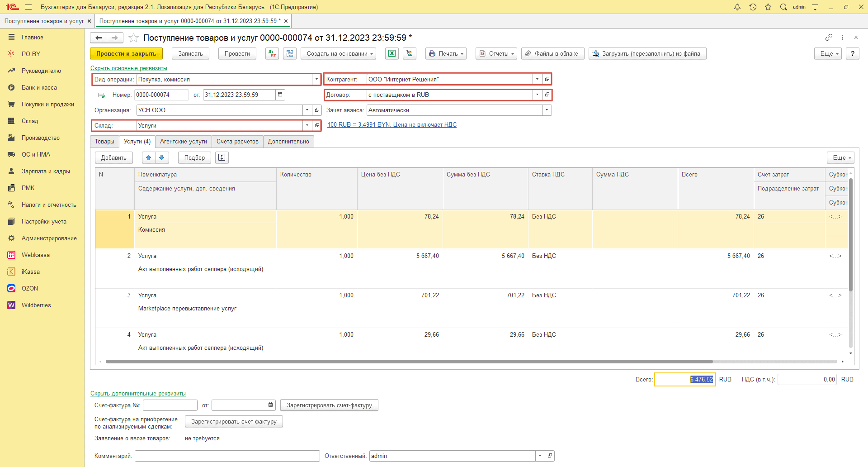
Task: Click Скрыть основные реквизиты link
Action: (x=129, y=68)
